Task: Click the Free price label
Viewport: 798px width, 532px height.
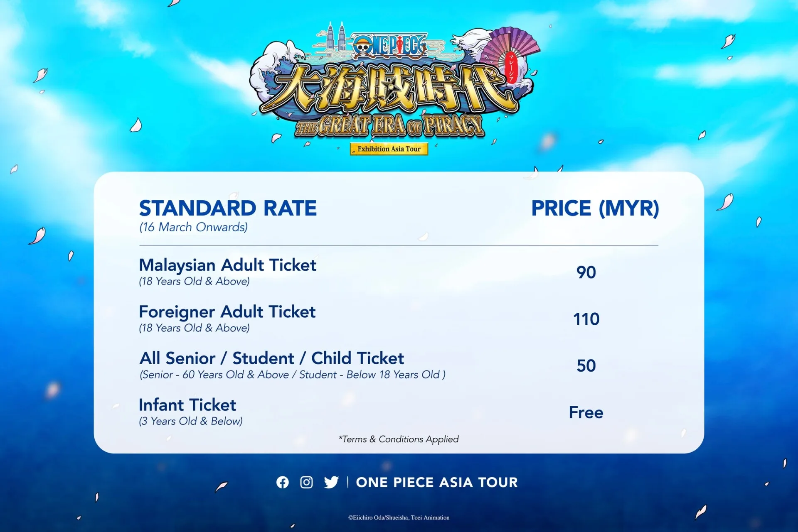Action: pos(586,412)
